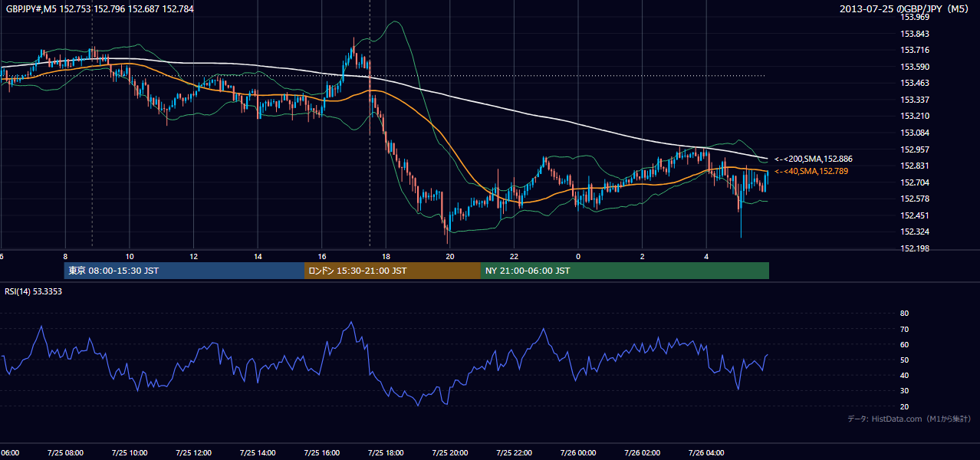Click the 153.590 price axis label
This screenshot has width=980, height=460.
914,67
